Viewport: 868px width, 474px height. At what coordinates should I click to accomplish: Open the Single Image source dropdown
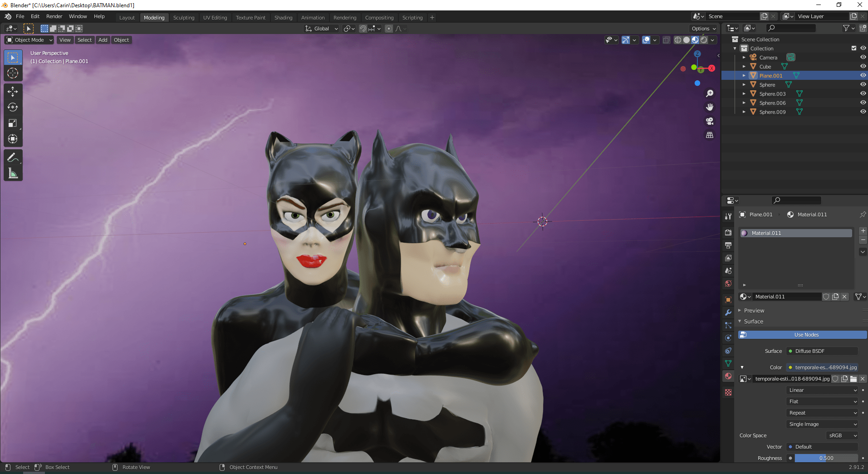(822, 424)
